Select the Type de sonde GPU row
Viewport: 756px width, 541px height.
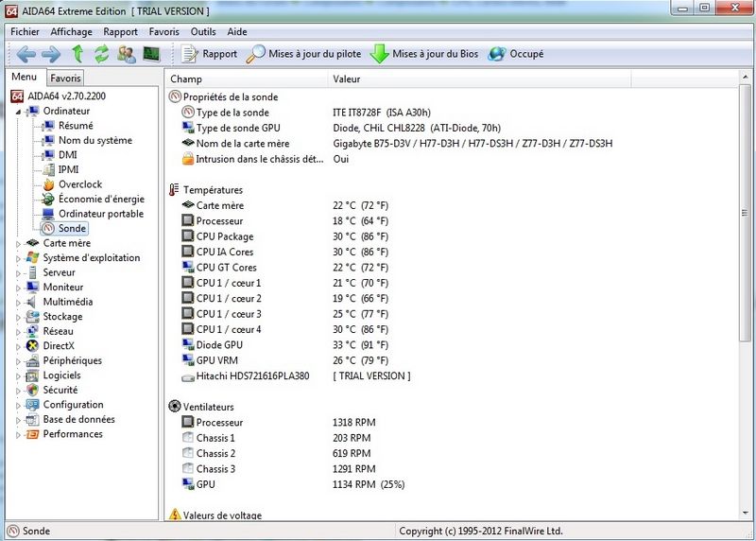(x=341, y=128)
